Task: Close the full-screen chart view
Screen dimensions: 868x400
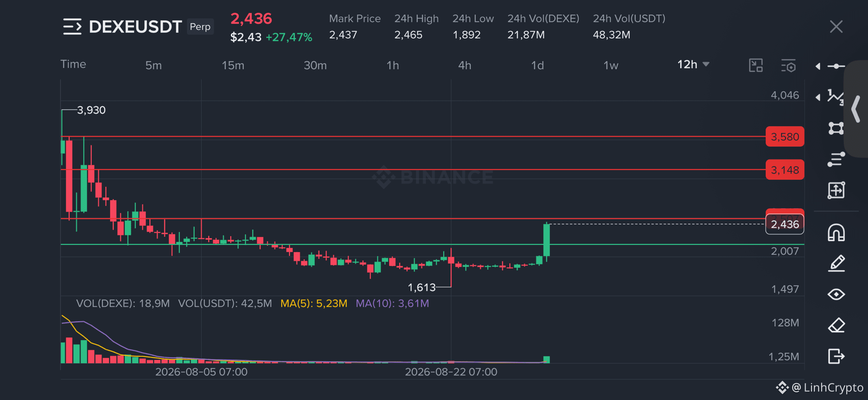Action: pos(836,27)
